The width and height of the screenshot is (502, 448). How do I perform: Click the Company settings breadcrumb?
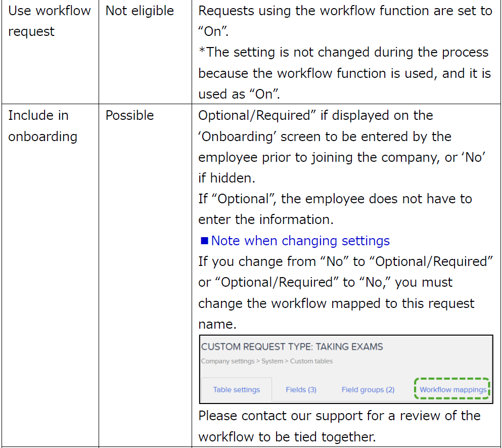227,361
